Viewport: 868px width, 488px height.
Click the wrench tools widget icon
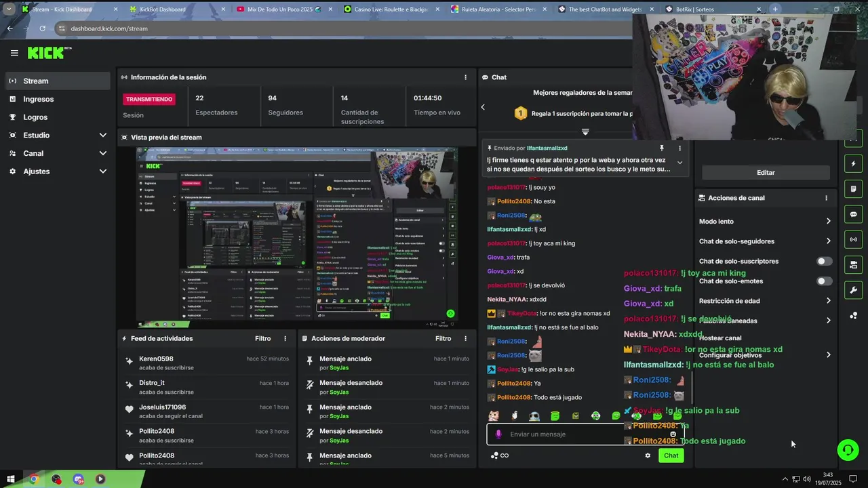point(853,290)
